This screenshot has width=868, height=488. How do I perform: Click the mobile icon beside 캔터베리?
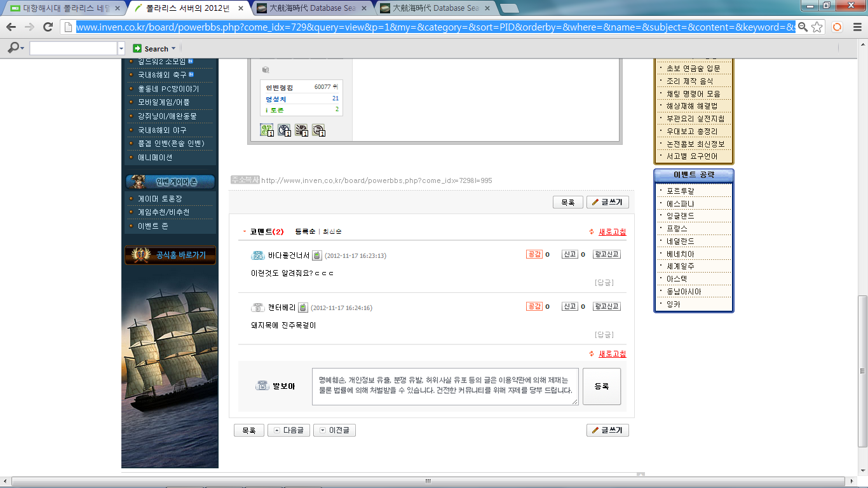tap(303, 308)
